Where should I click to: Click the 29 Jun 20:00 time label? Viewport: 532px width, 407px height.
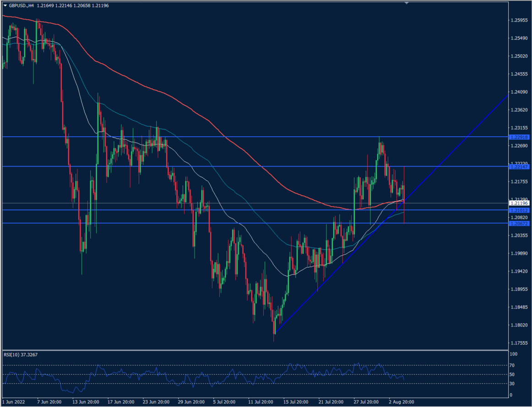pos(191,402)
